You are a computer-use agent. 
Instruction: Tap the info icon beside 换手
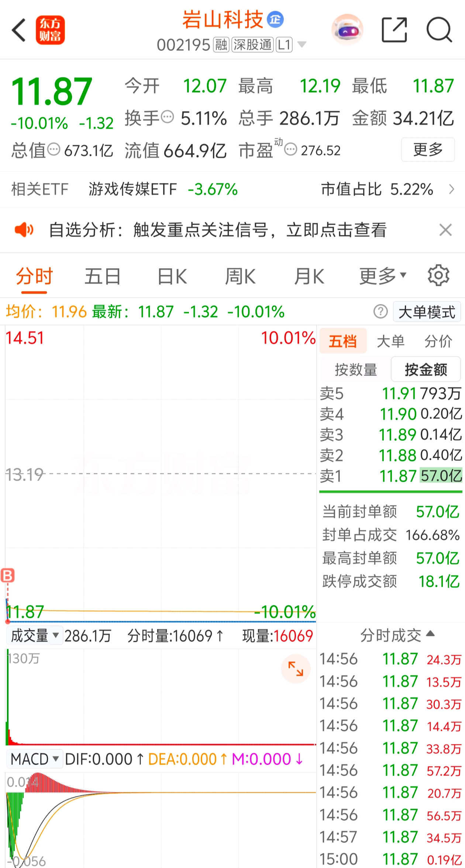click(x=168, y=117)
